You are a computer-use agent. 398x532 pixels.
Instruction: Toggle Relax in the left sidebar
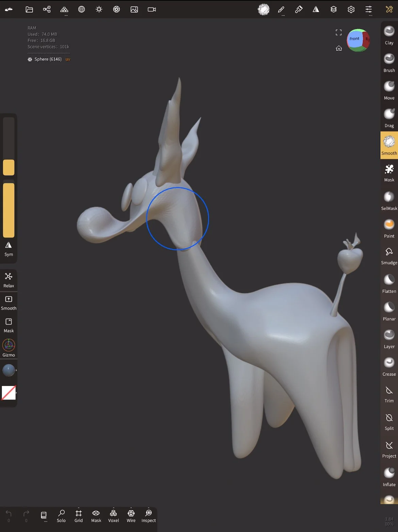click(x=9, y=280)
